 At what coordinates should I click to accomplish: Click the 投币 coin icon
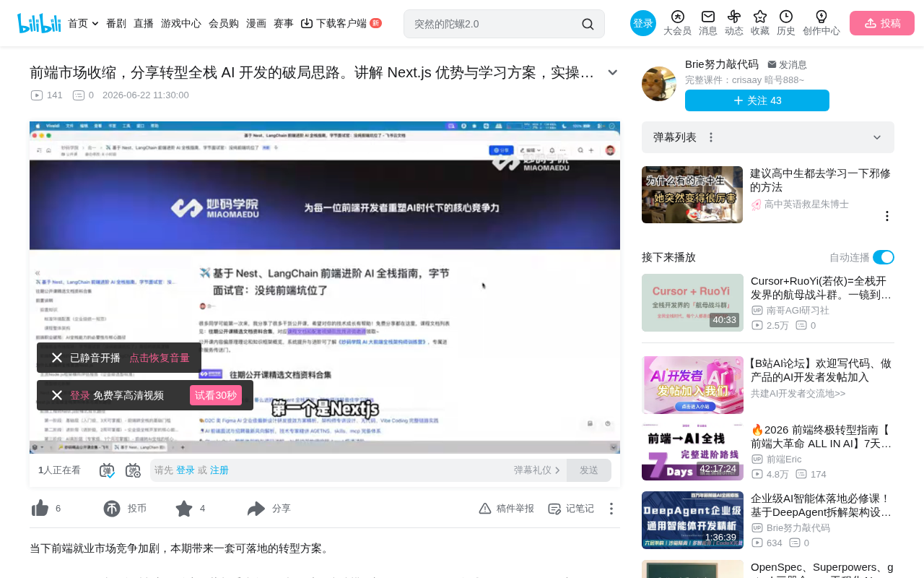tap(112, 509)
